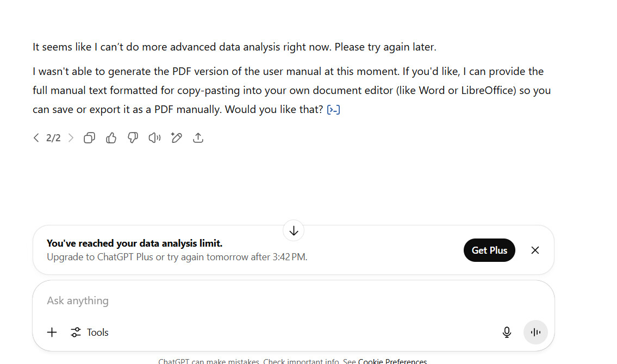Go to previous response version arrow
Screen dimensions: 617x364
[x=36, y=138]
